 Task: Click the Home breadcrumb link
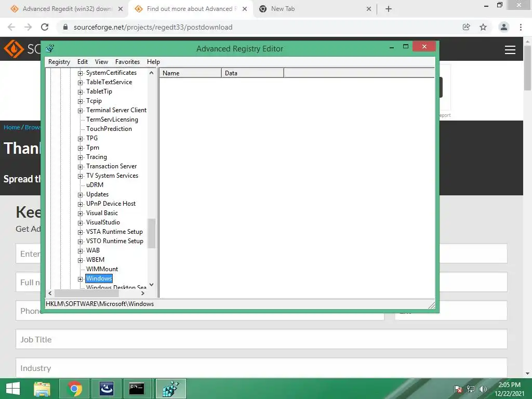[x=12, y=127]
